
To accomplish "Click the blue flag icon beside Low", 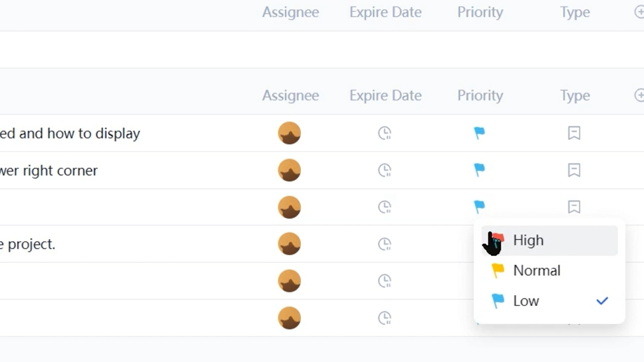I will (498, 301).
